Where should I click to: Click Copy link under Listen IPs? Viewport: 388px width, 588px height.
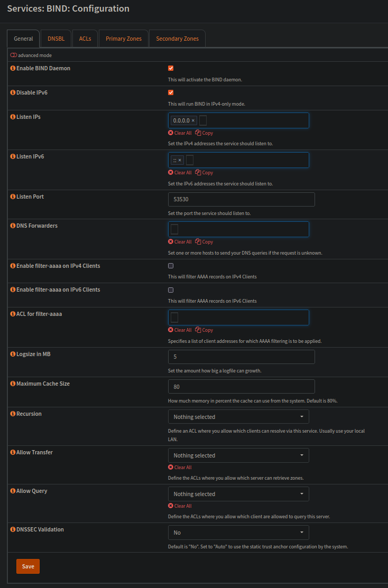[x=204, y=133]
